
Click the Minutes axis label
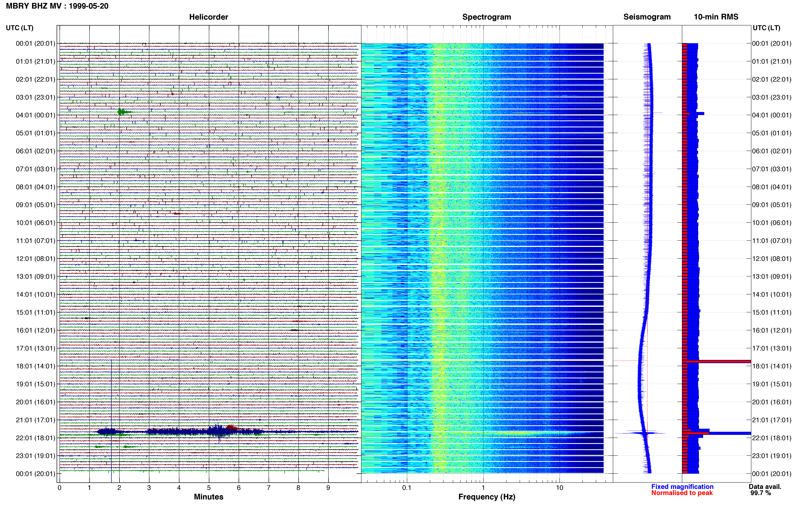click(x=209, y=497)
